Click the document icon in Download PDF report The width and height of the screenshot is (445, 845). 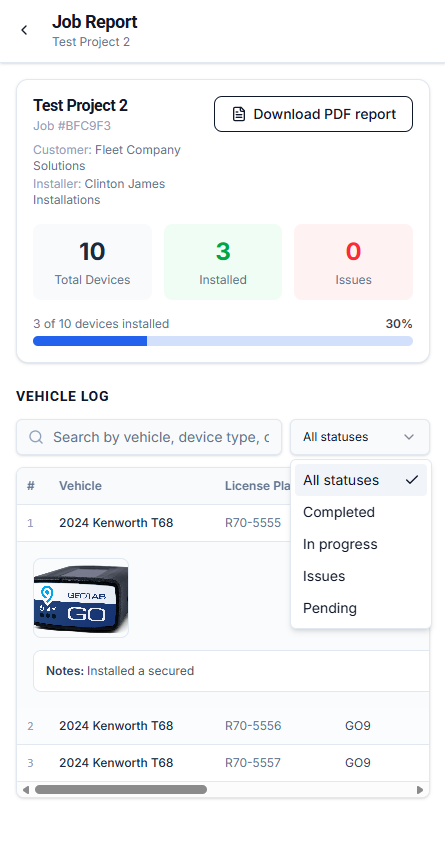point(239,114)
